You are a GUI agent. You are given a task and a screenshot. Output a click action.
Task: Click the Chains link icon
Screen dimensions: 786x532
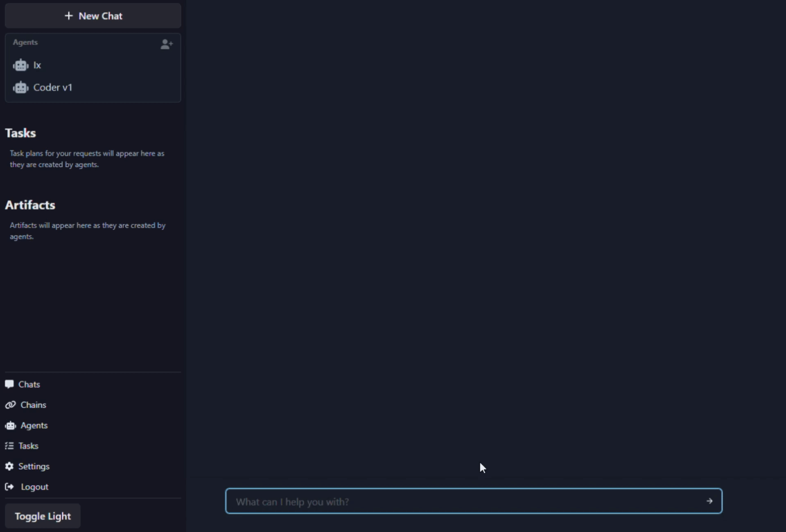pos(10,405)
